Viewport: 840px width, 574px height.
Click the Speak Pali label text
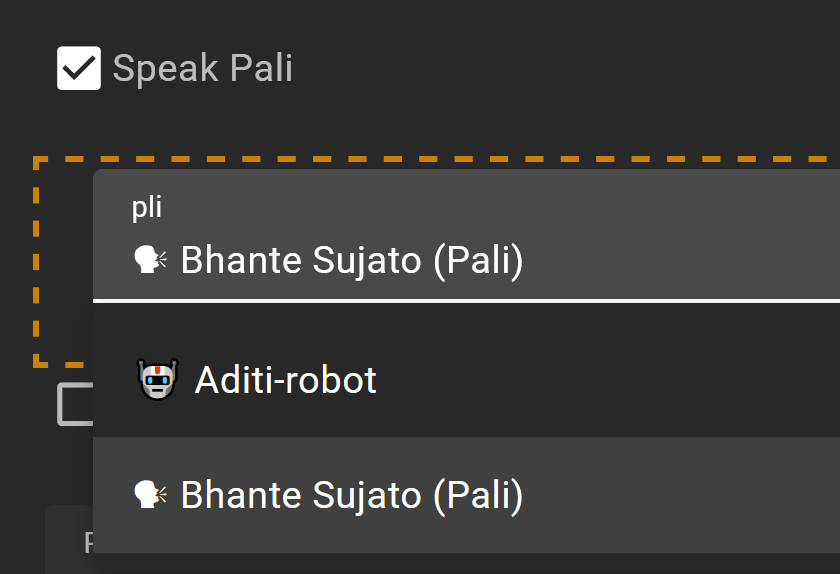pyautogui.click(x=202, y=69)
